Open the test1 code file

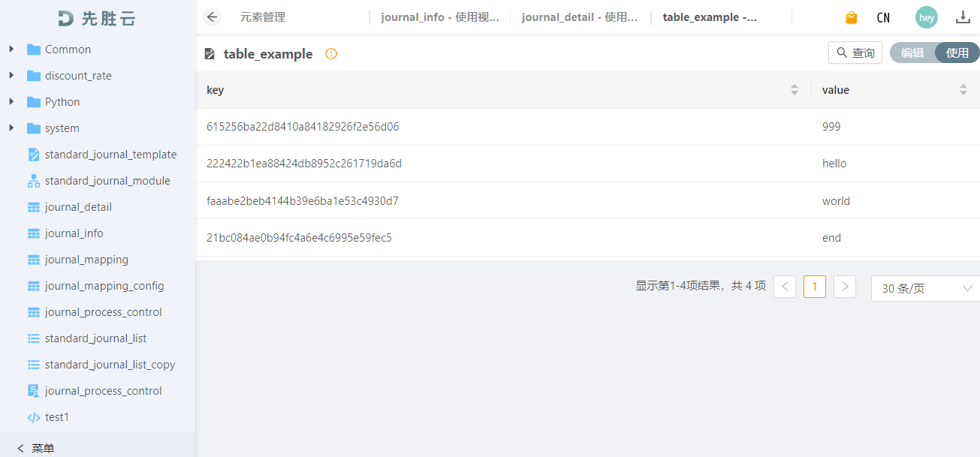[56, 417]
